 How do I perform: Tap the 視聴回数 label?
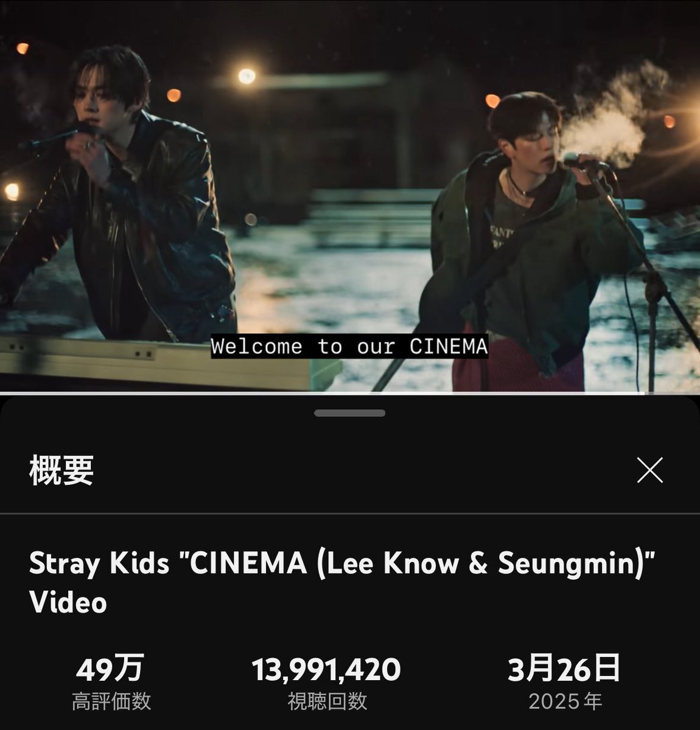[x=327, y=701]
